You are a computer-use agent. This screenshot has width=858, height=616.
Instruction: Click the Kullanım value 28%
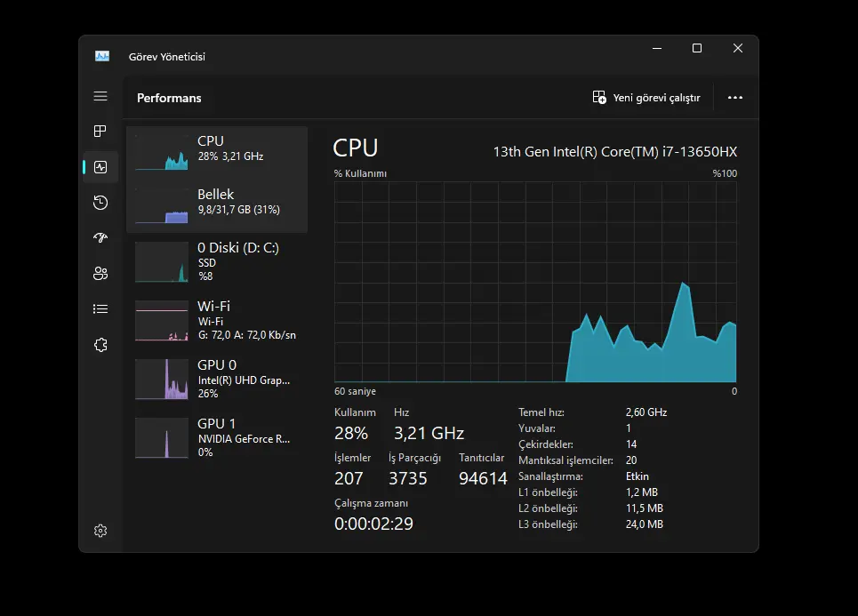tap(351, 433)
